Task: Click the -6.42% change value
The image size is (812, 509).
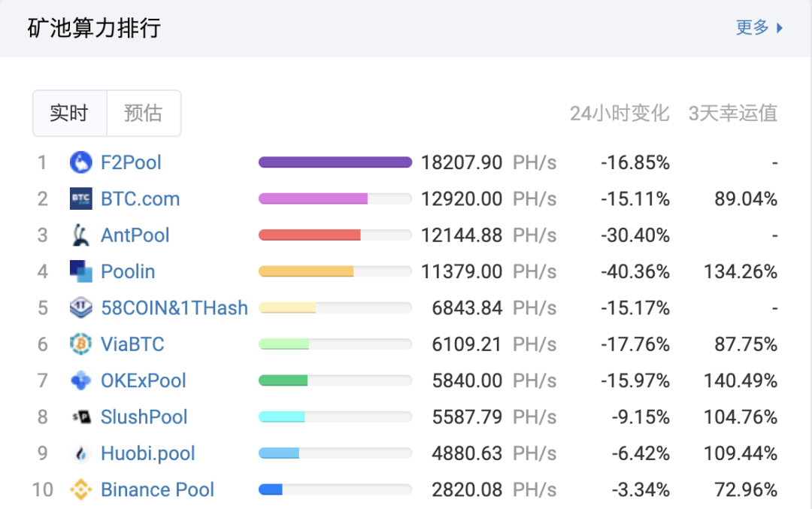Action: click(x=641, y=453)
